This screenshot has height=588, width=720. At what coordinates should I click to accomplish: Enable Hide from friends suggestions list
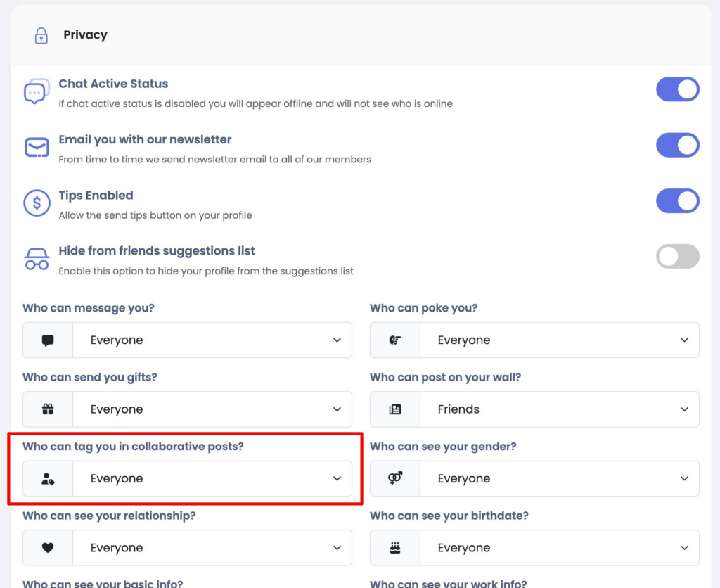coord(677,257)
